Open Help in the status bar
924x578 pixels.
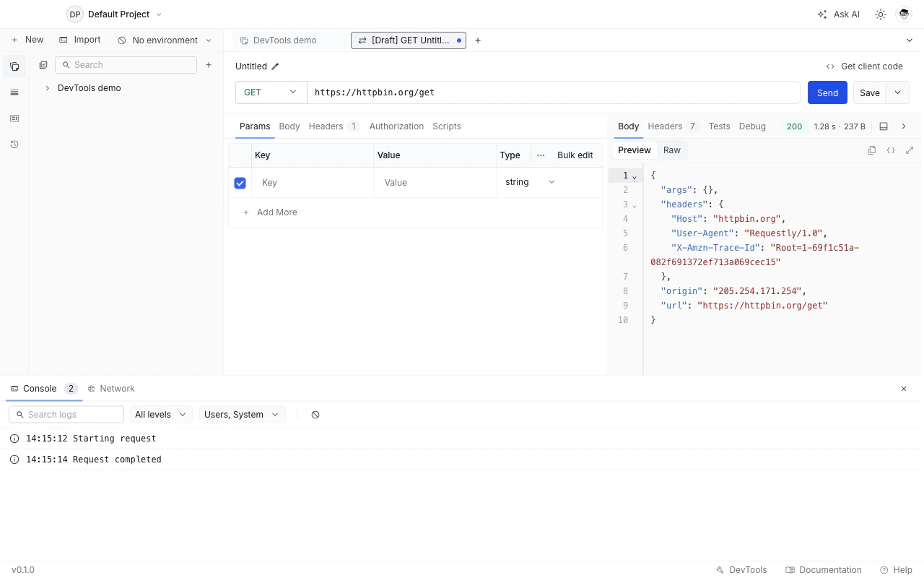[x=896, y=570]
